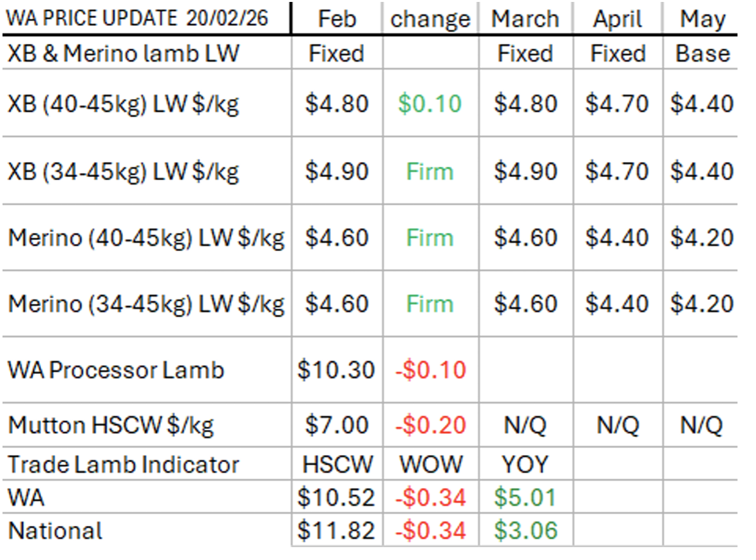Select WA Processor Lamb $10.30 cell
Viewport: 756px width, 560px height.
pos(336,370)
